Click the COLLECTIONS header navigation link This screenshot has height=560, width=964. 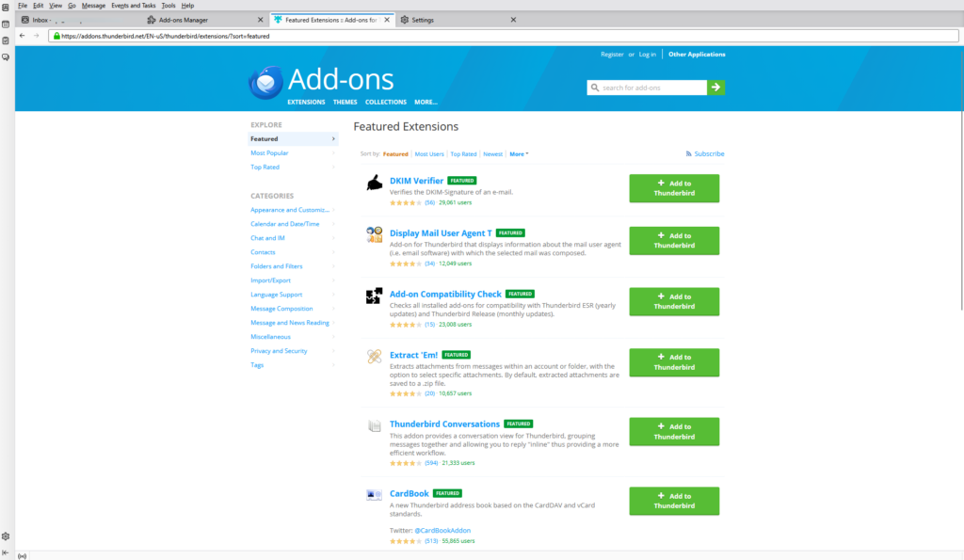pos(385,102)
